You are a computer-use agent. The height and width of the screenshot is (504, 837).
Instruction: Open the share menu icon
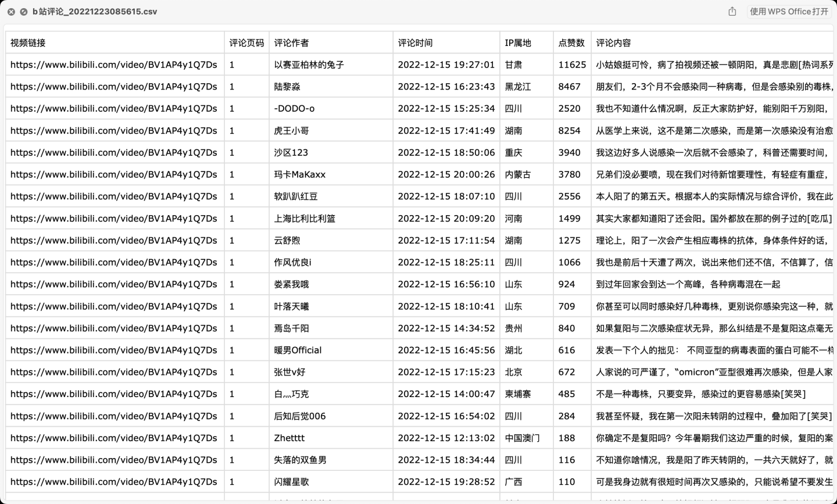pyautogui.click(x=732, y=12)
